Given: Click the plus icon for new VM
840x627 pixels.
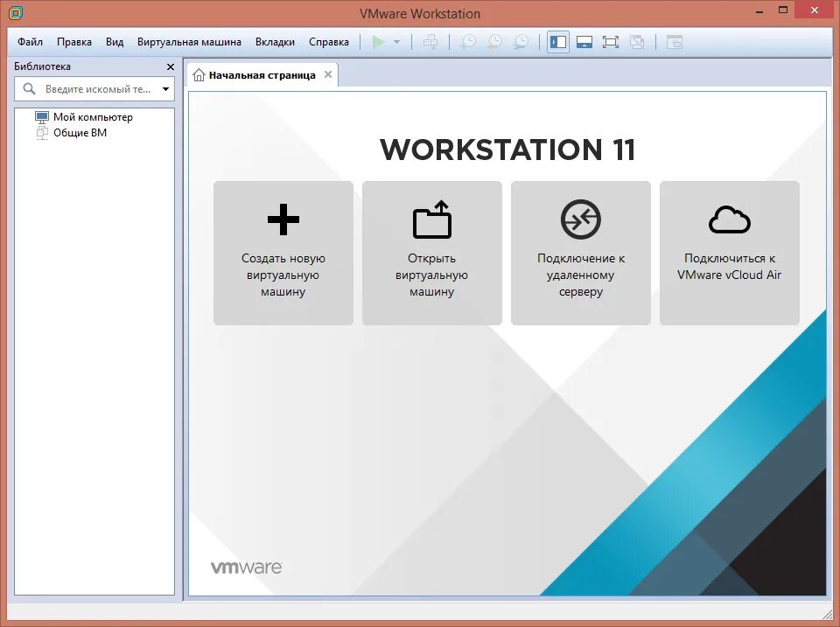Looking at the screenshot, I should pos(283,219).
